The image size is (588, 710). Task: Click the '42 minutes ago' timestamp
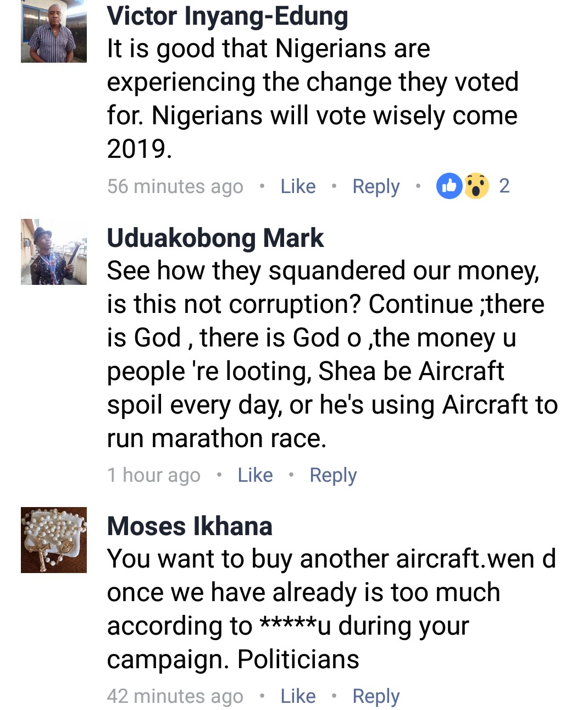[x=175, y=696]
